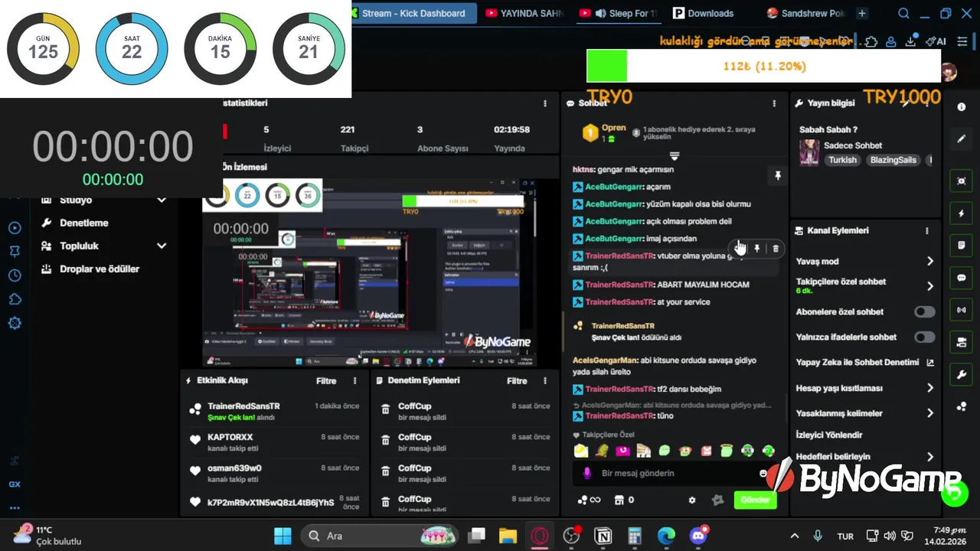This screenshot has height=551, width=980.
Task: Pin the chat panel with pin icon
Action: tap(777, 176)
